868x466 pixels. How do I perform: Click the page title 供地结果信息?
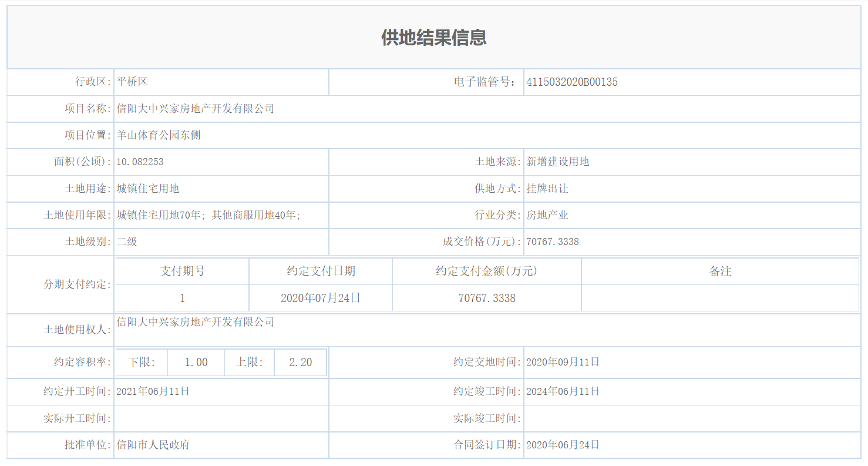pyautogui.click(x=434, y=38)
